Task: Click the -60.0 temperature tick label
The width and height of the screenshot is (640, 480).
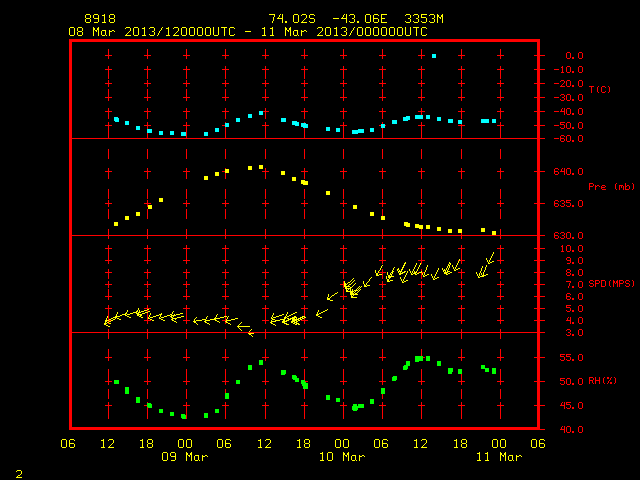Action: click(x=568, y=139)
